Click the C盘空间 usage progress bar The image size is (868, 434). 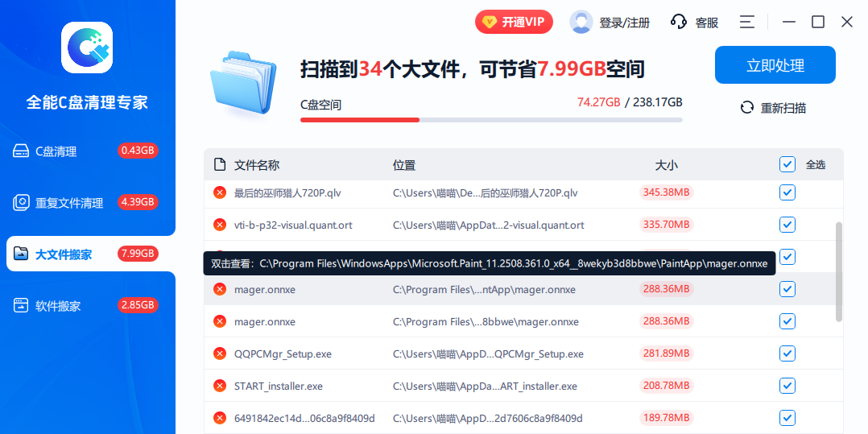point(491,120)
